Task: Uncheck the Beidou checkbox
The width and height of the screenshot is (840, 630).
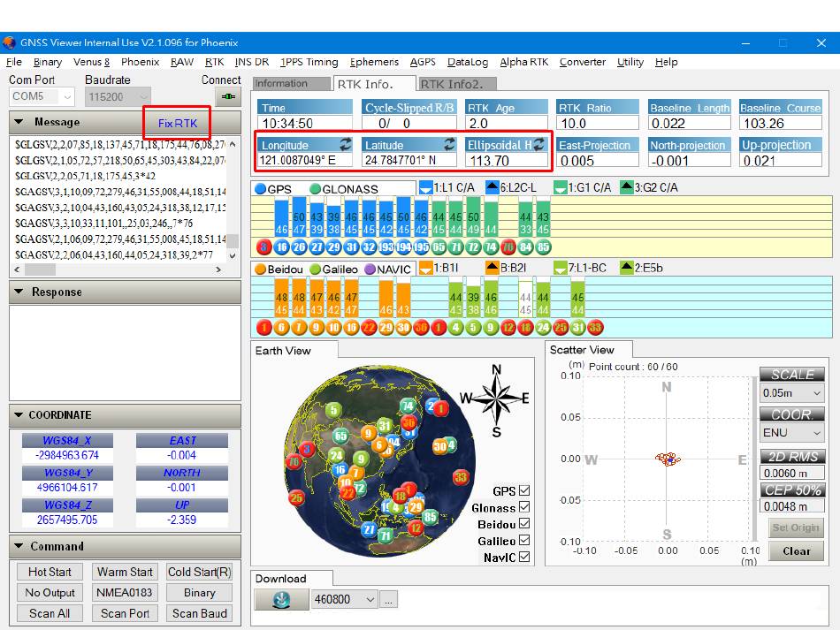Action: tap(524, 523)
